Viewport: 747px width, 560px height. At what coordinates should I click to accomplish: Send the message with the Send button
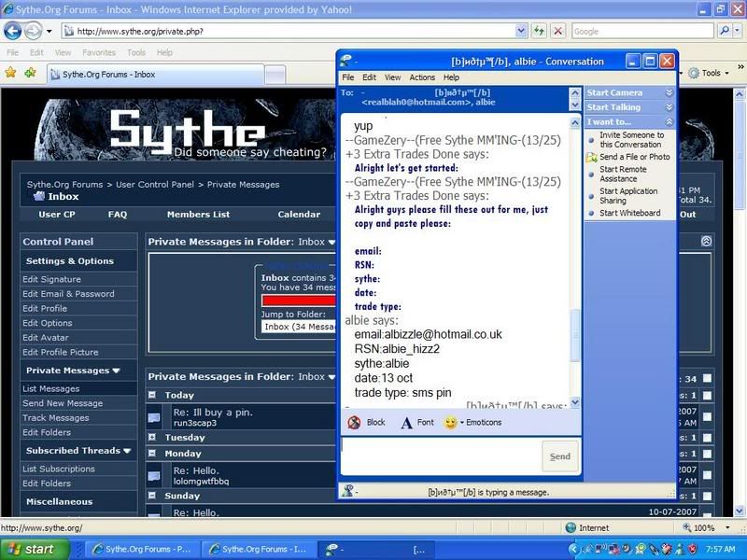coord(560,456)
